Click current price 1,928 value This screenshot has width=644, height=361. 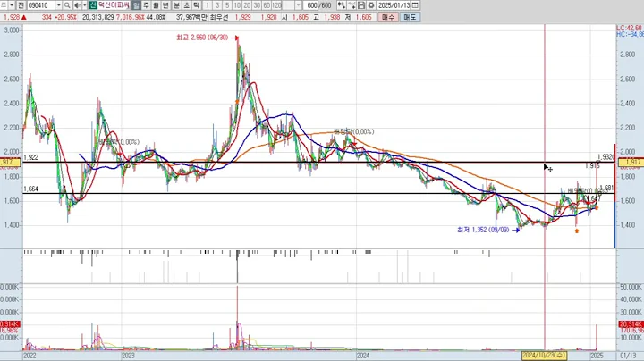pos(12,17)
